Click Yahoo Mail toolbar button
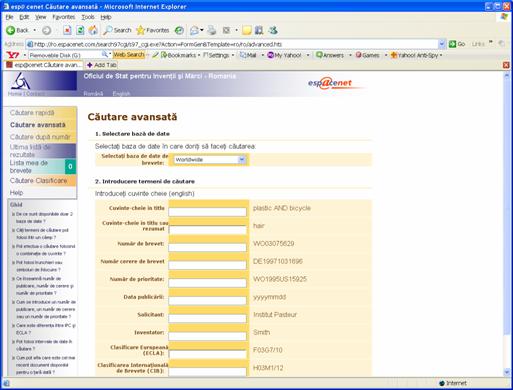This screenshot has width=513, height=390. [x=248, y=55]
